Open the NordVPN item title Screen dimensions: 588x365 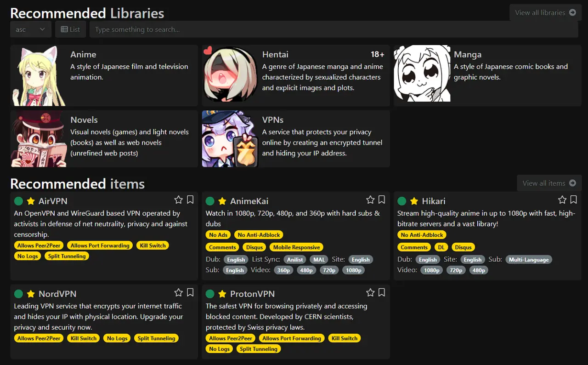point(57,294)
